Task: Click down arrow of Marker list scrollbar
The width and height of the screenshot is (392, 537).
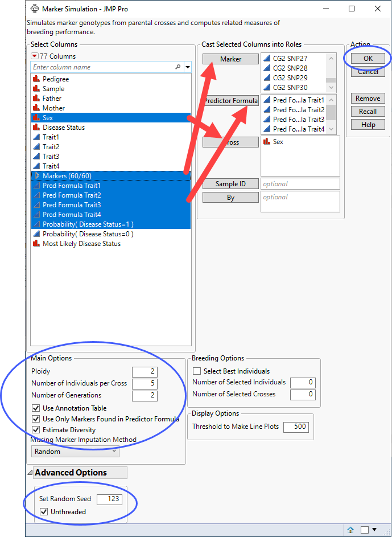Action: (331, 88)
